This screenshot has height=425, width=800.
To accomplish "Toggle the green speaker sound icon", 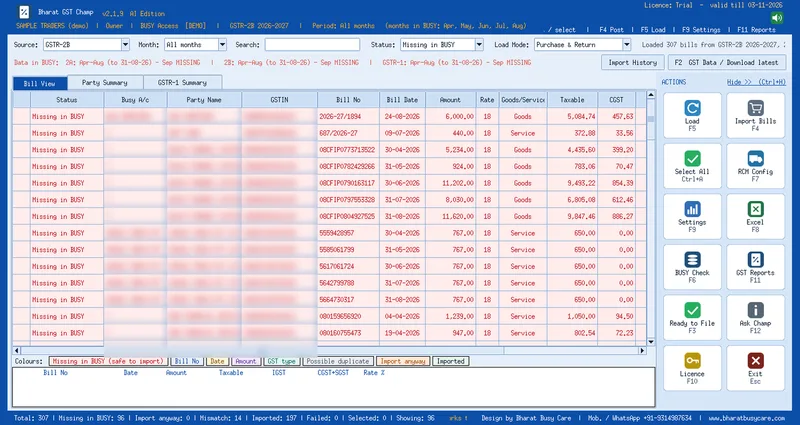I will coord(777,18).
